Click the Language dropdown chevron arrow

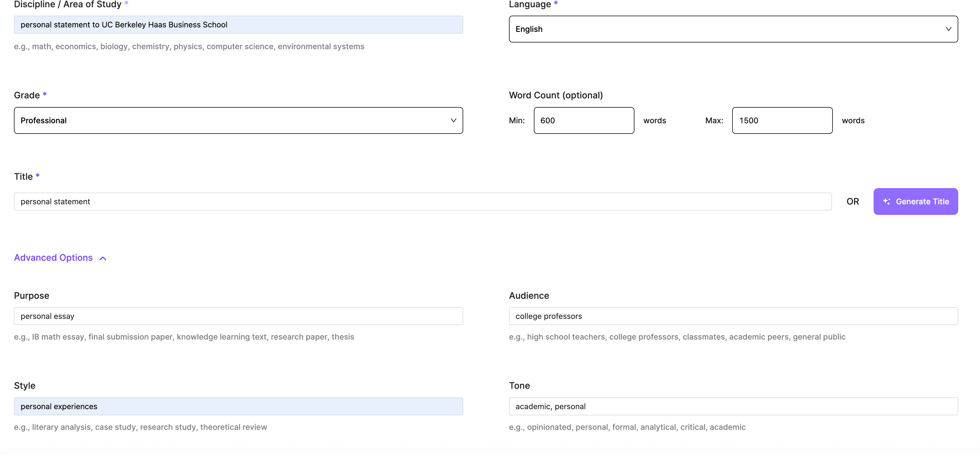948,29
